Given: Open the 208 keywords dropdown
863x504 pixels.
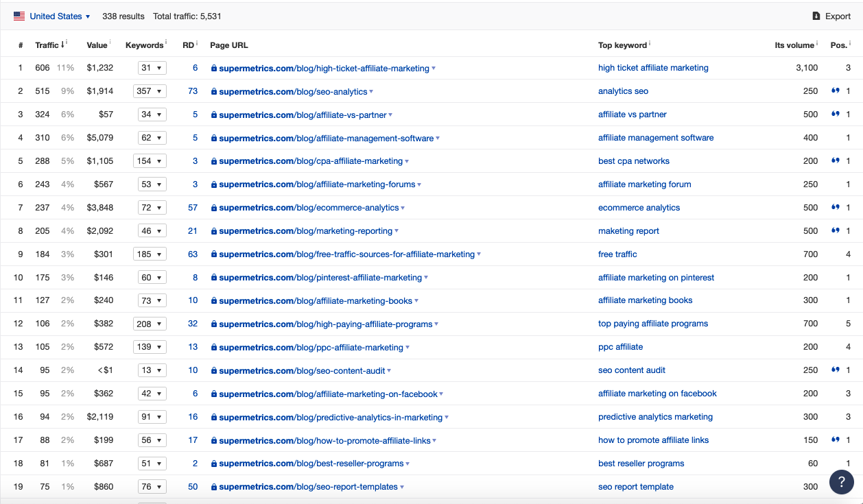Looking at the screenshot, I should (x=150, y=324).
